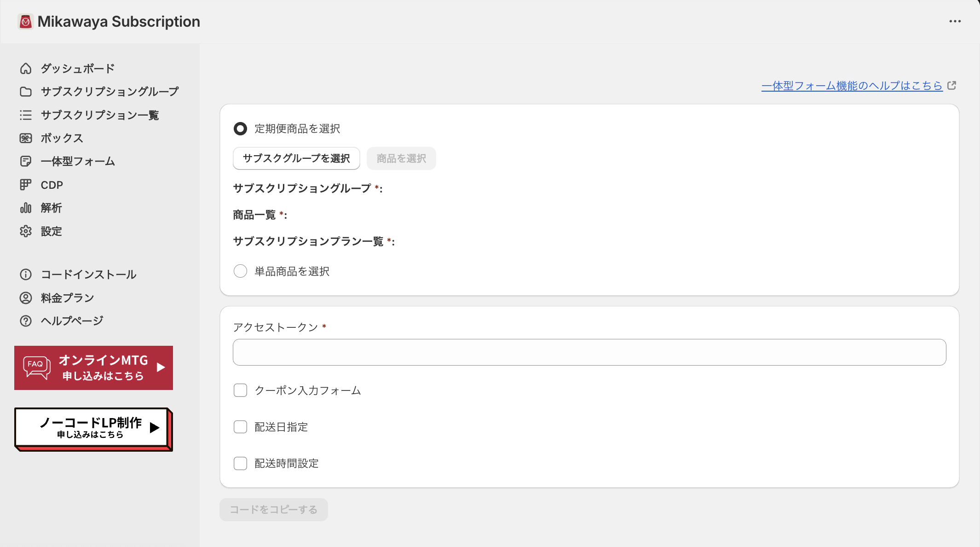Open ダッシュボード in the sidebar

tap(78, 69)
